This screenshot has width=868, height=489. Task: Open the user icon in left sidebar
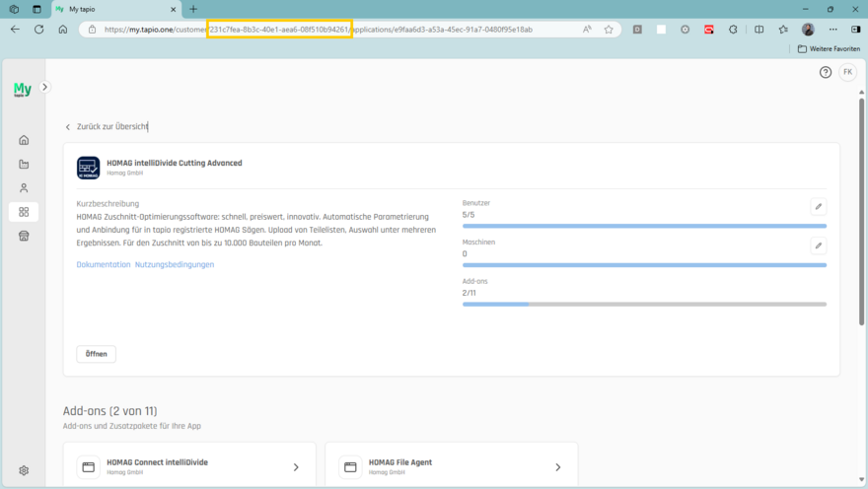click(x=24, y=188)
